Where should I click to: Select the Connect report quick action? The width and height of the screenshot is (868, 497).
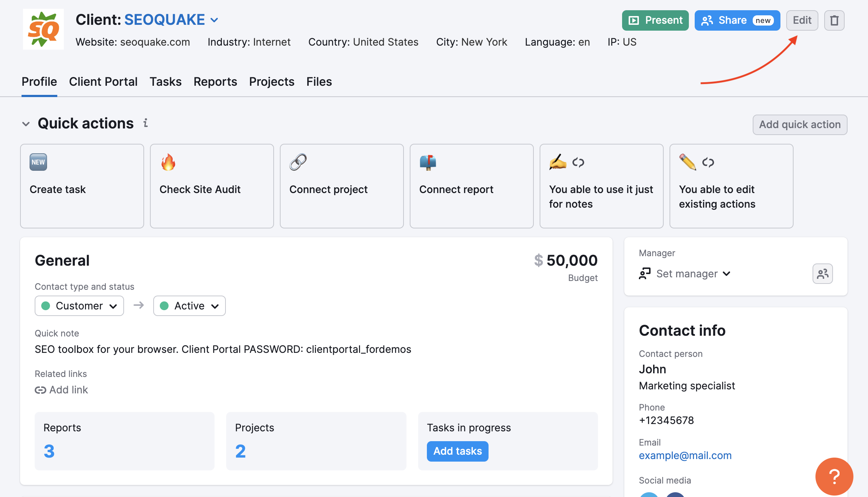(472, 186)
